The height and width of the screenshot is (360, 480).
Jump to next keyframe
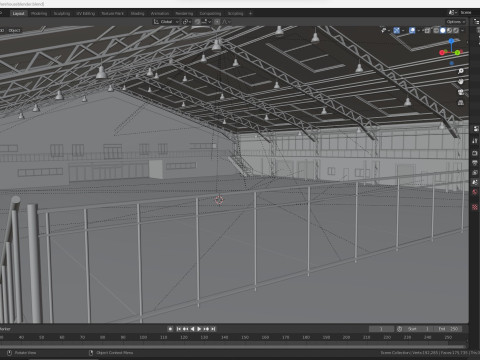(206, 329)
